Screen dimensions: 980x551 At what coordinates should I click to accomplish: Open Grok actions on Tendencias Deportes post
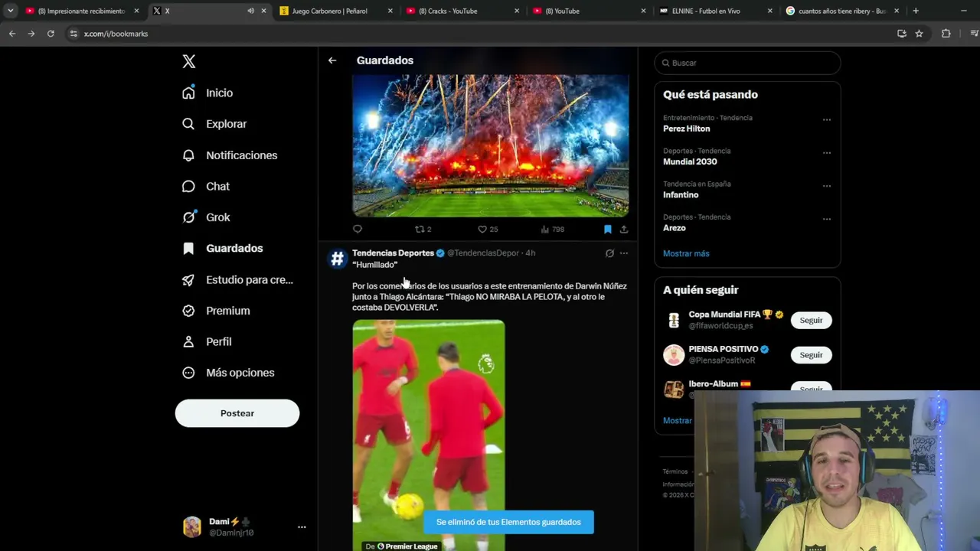pos(609,253)
